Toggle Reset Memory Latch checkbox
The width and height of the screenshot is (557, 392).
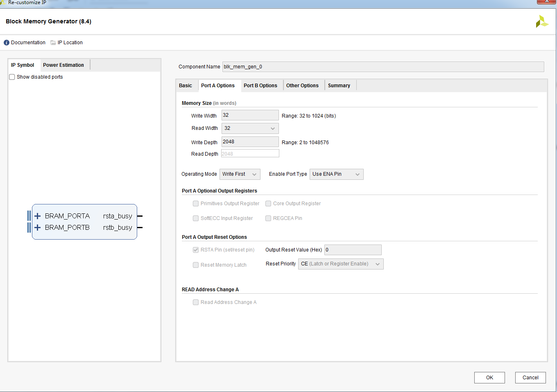point(196,265)
